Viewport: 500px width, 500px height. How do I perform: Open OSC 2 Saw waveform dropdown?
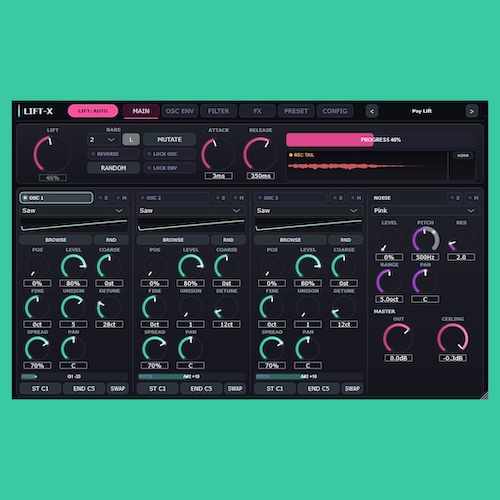coord(191,211)
